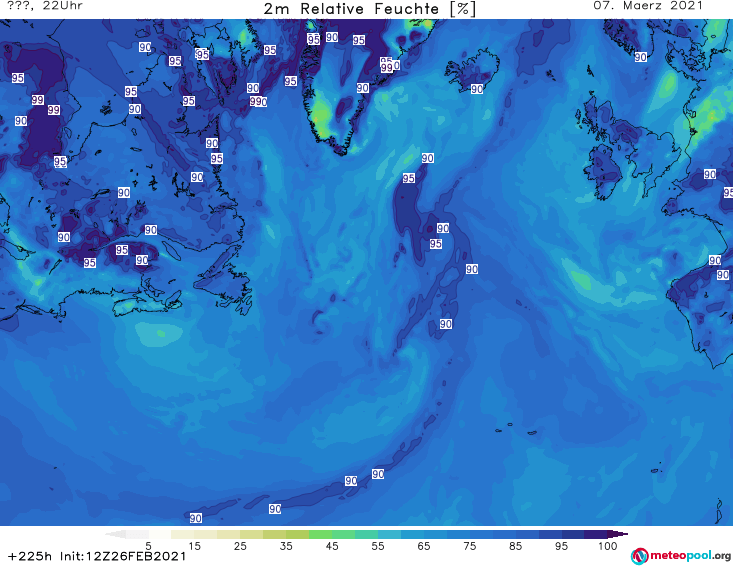Screen dimensions: 733x566
Task: Click the legend value "100"
Action: pos(608,546)
